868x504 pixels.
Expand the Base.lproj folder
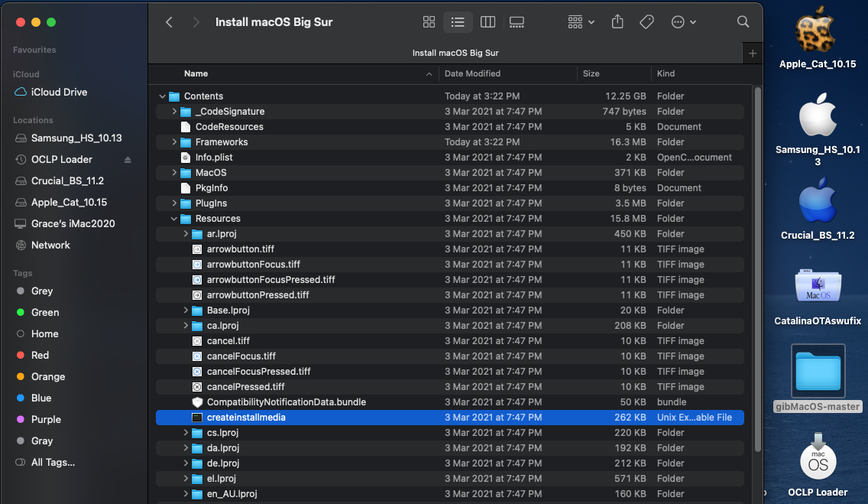186,311
